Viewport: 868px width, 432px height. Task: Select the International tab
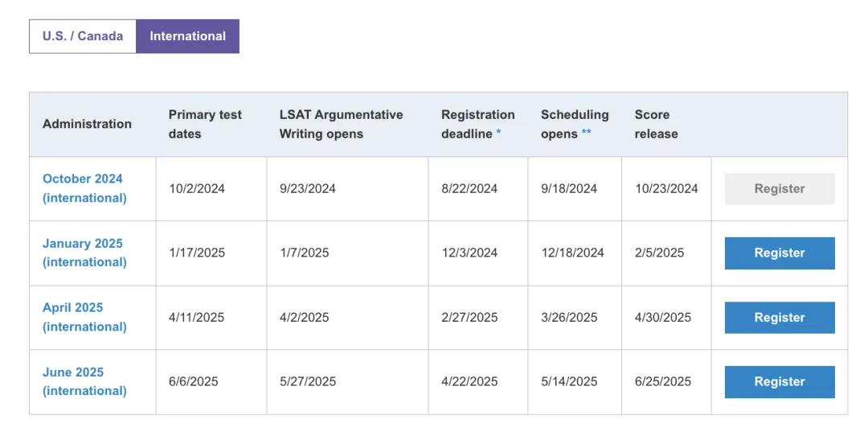coord(187,36)
